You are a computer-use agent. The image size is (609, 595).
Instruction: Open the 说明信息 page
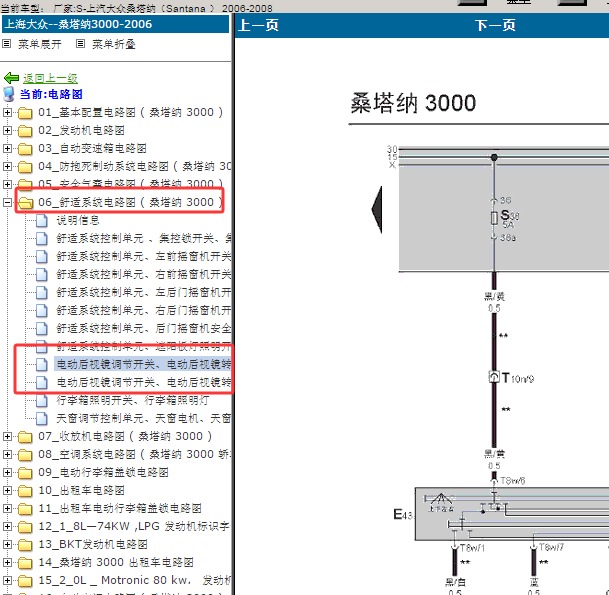coord(78,220)
